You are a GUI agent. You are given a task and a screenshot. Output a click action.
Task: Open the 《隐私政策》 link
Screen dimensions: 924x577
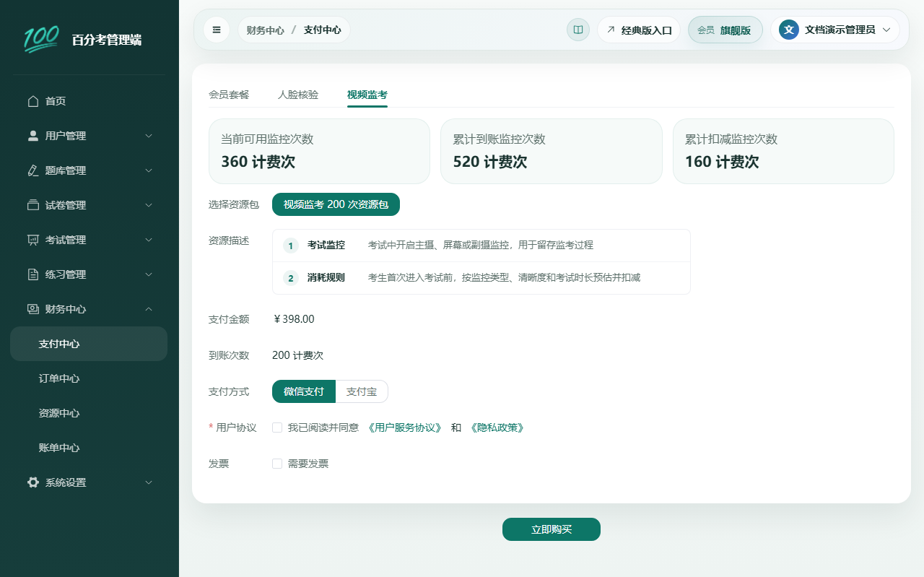[497, 428]
